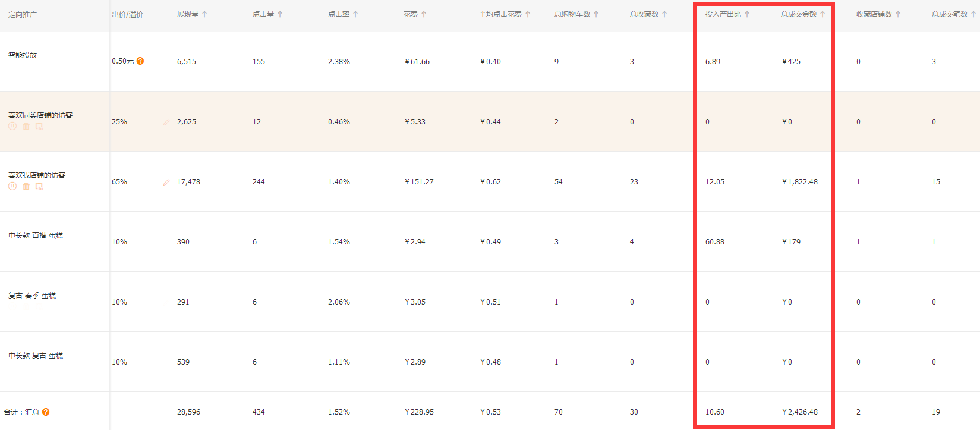Sort by 总收藏数 using its arrow
980x430 pixels.
click(x=664, y=14)
